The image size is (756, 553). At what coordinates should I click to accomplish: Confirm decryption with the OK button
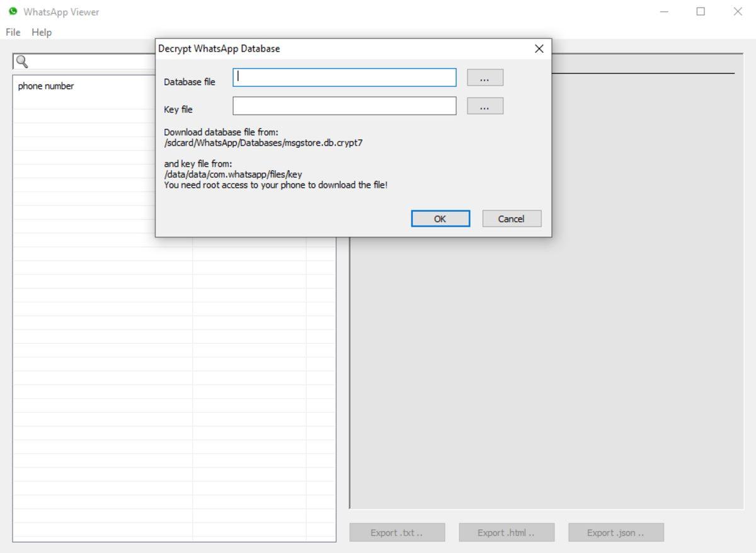440,219
